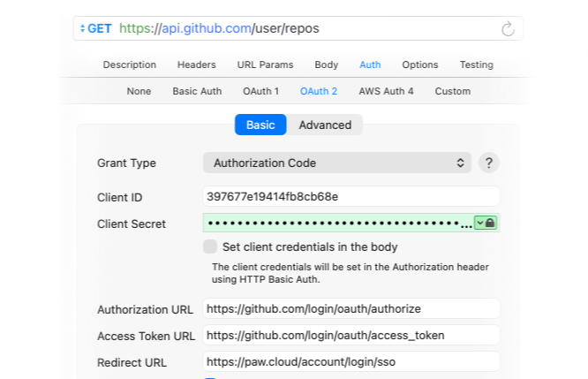Click the Grant Type help question mark
Image resolution: width=588 pixels, height=379 pixels.
[488, 163]
